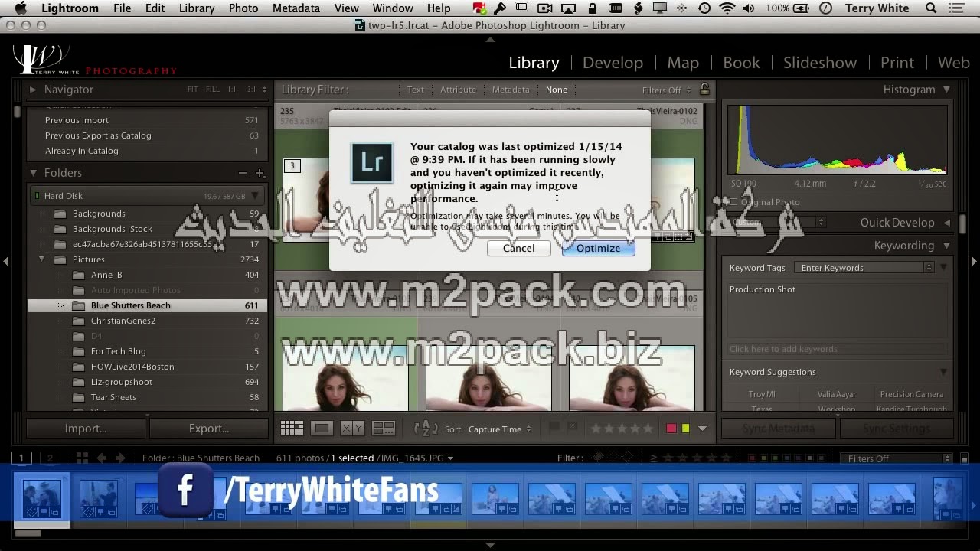Set pick flag in toolbar
This screenshot has height=551, width=980.
coord(555,429)
